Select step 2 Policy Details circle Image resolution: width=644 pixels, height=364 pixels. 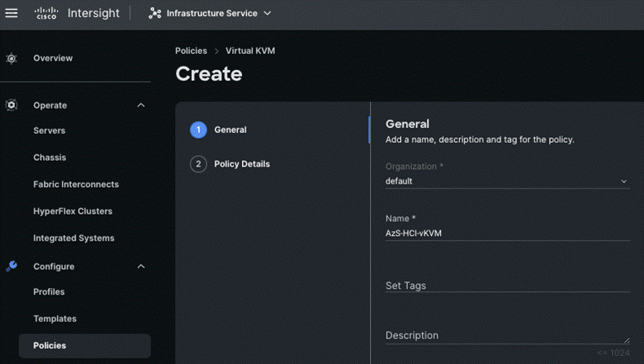(x=198, y=164)
